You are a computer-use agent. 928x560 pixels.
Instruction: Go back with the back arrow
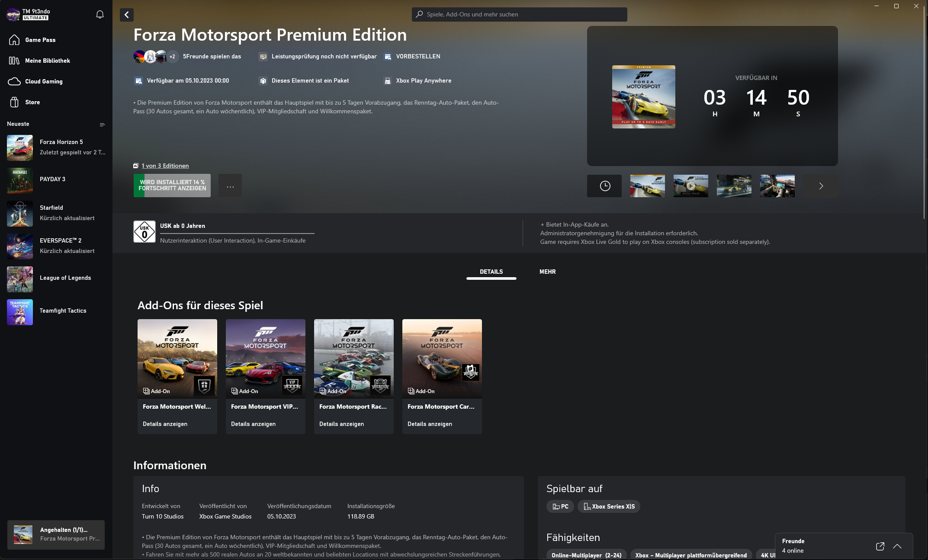pyautogui.click(x=127, y=15)
